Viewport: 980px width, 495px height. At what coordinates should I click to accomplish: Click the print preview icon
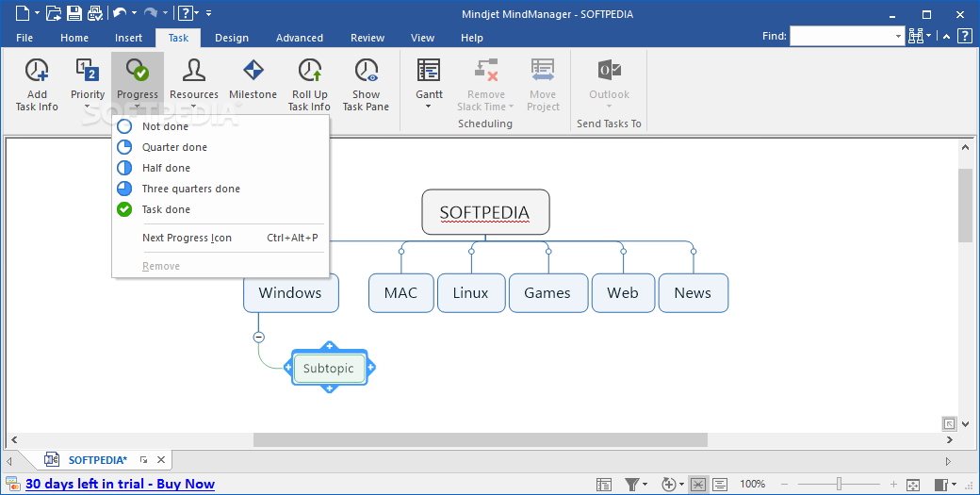95,12
